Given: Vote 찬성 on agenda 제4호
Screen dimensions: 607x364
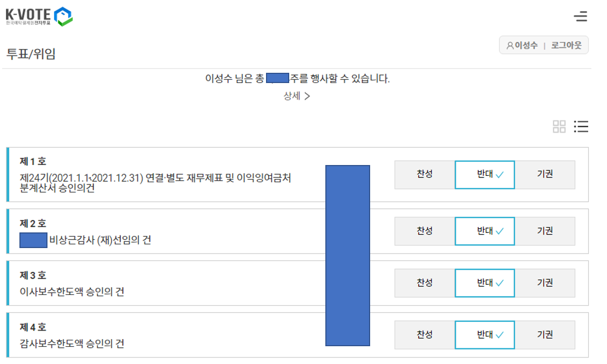Looking at the screenshot, I should 425,335.
